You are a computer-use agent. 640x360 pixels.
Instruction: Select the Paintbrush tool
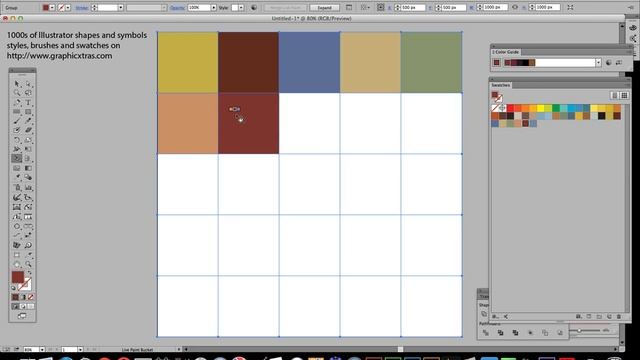[17, 121]
